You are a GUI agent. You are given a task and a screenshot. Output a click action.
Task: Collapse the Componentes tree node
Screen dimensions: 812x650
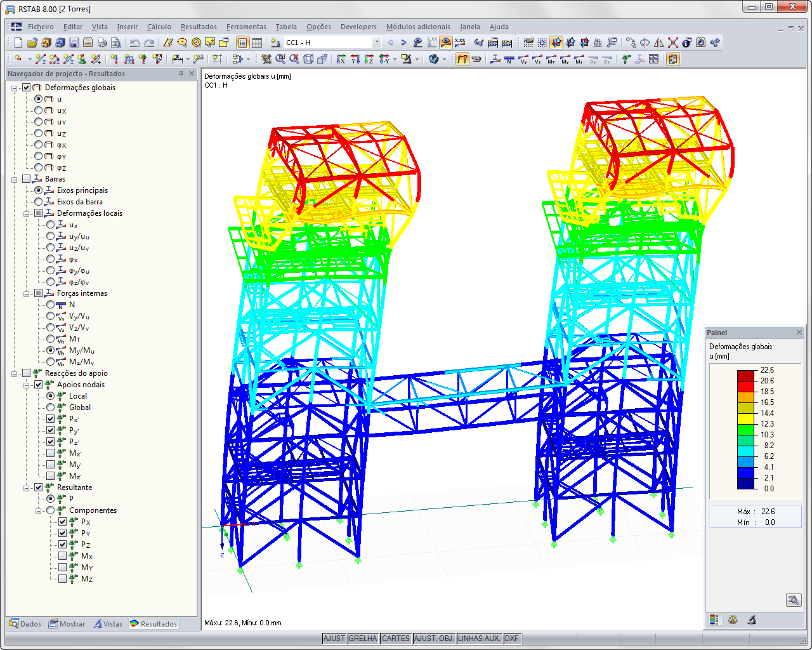pyautogui.click(x=39, y=511)
